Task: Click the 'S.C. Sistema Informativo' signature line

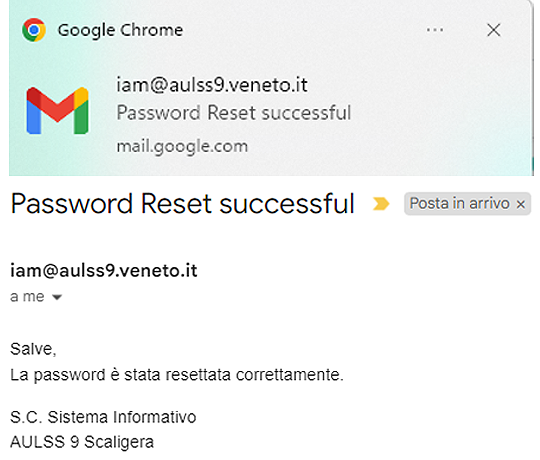Action: [x=103, y=417]
